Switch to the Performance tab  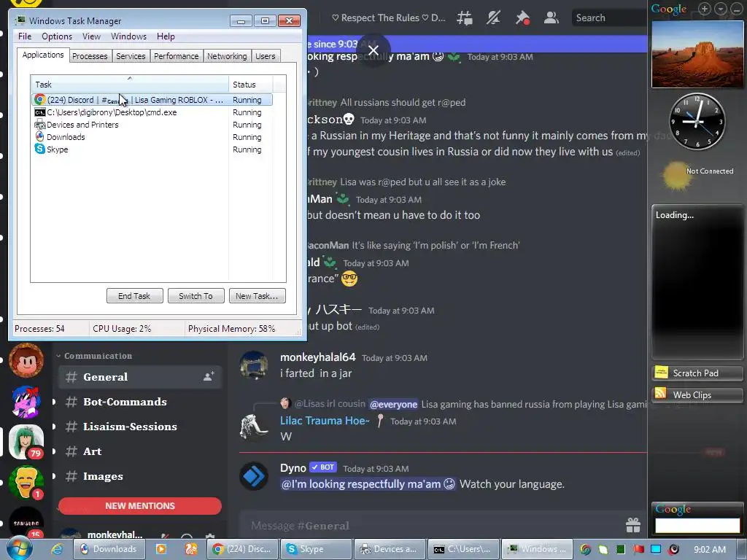click(177, 56)
